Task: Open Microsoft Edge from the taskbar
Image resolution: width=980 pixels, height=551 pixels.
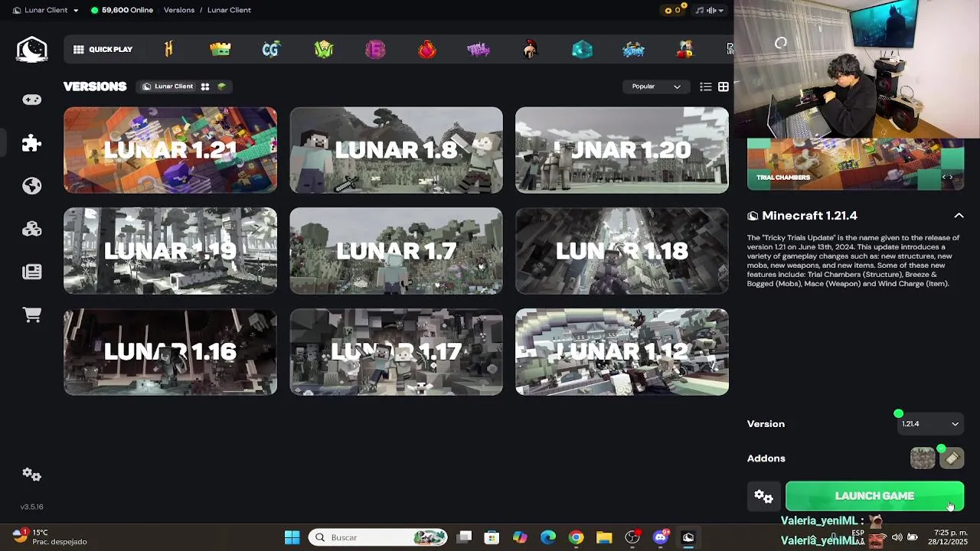Action: pos(548,537)
